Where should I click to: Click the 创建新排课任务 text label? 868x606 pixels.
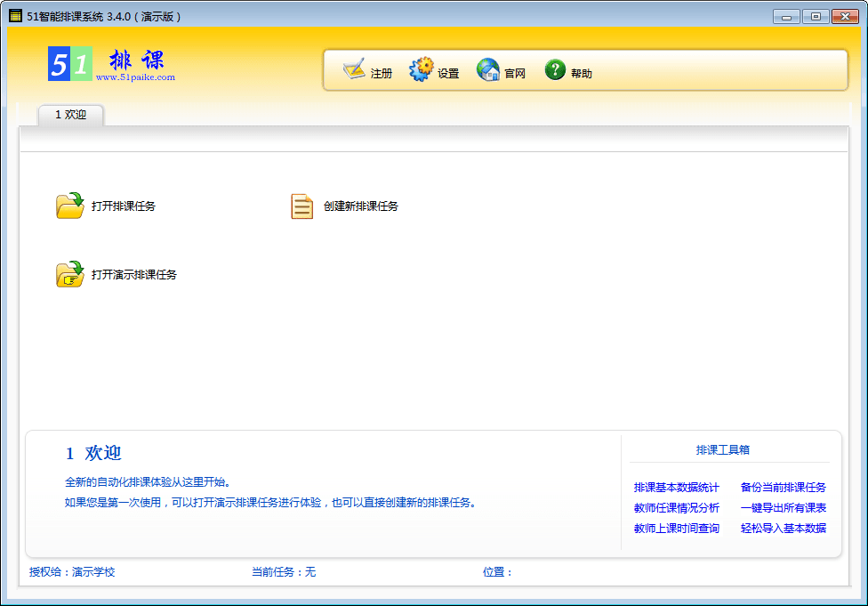(361, 206)
